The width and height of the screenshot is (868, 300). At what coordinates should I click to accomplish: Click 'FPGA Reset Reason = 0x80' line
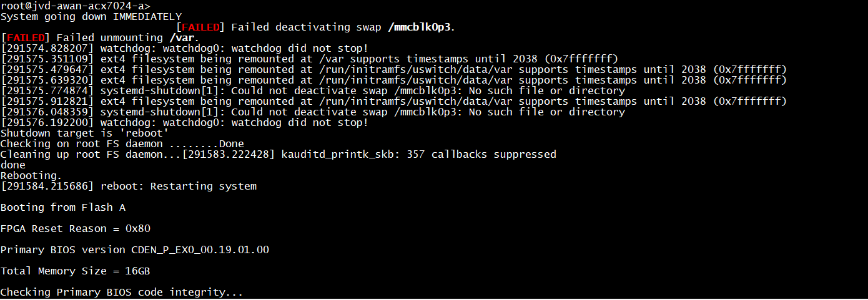[x=75, y=228]
